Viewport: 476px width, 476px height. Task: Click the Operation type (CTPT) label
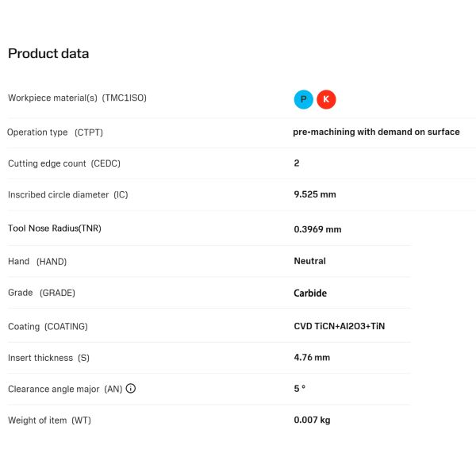point(55,132)
